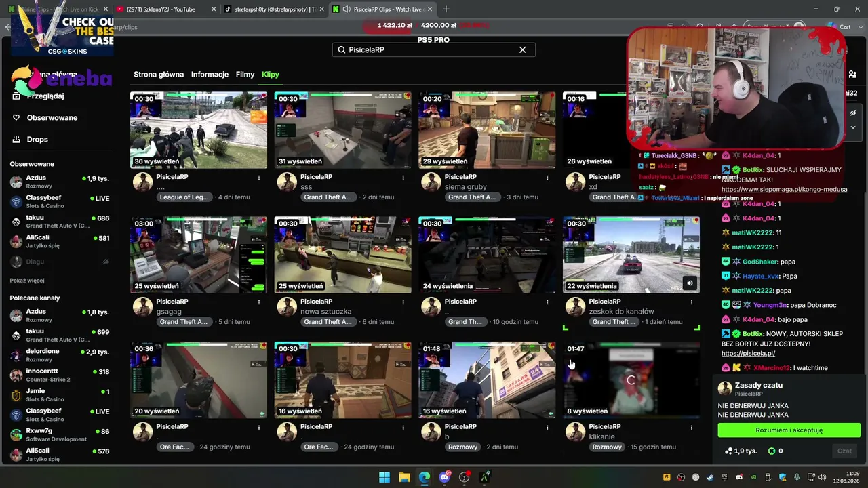This screenshot has width=868, height=488.
Task: Open Innocenttt in Polecane kanały
Action: 60,375
